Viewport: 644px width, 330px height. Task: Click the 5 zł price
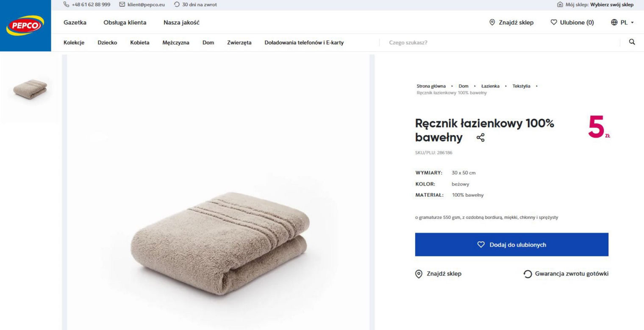click(599, 126)
